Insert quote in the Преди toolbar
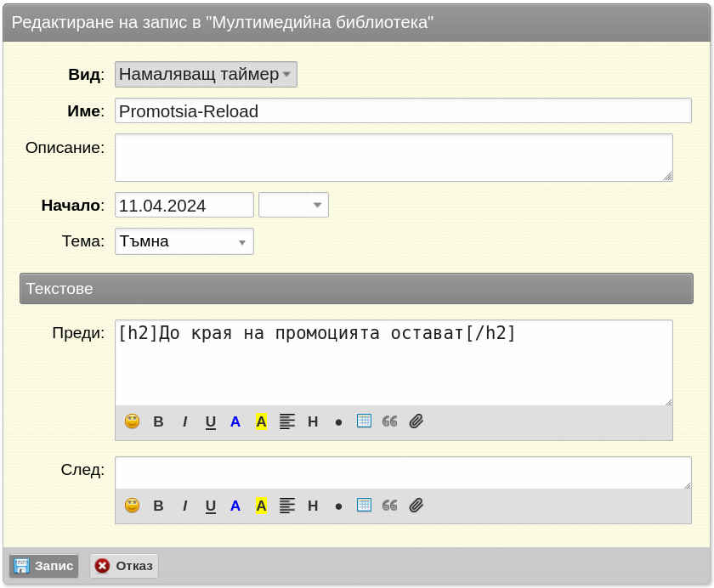 click(x=390, y=421)
